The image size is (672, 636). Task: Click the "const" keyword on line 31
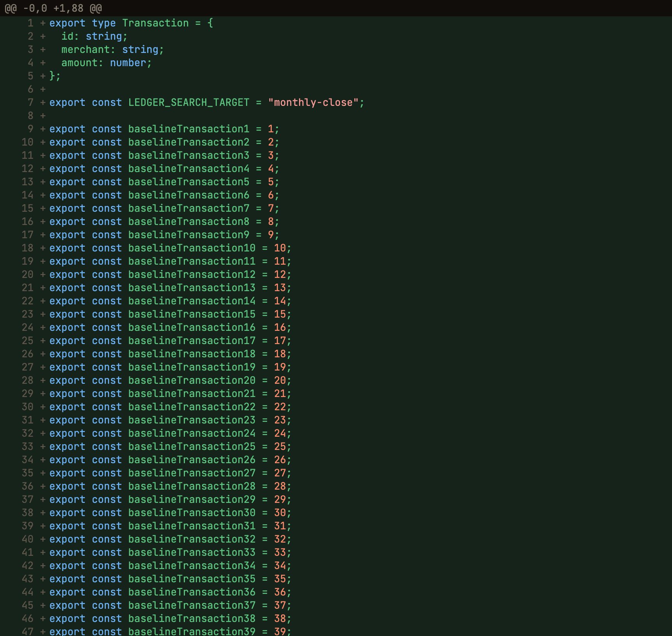(107, 420)
